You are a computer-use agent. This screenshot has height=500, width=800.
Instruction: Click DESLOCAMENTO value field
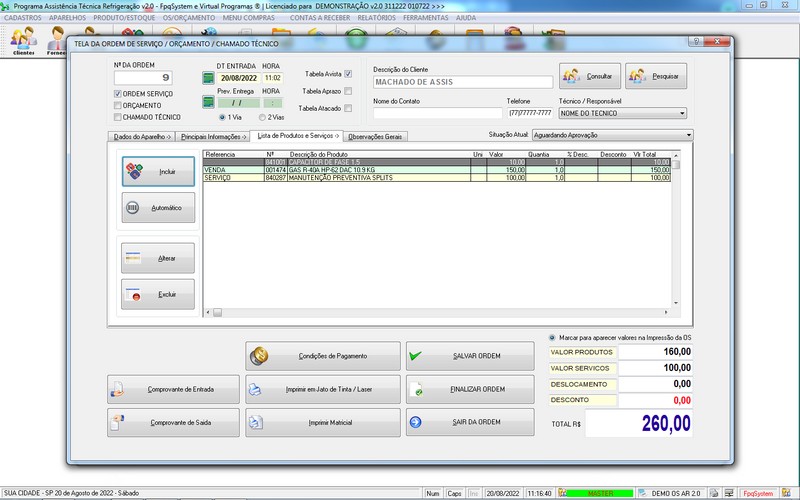tap(655, 384)
